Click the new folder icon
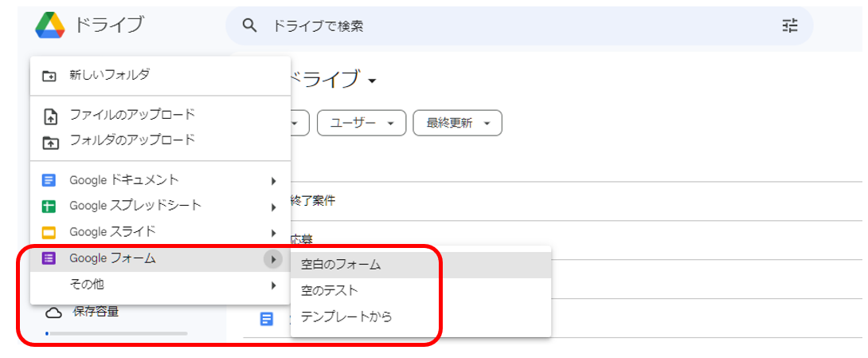Viewport: 868px width, 358px height. (x=49, y=76)
